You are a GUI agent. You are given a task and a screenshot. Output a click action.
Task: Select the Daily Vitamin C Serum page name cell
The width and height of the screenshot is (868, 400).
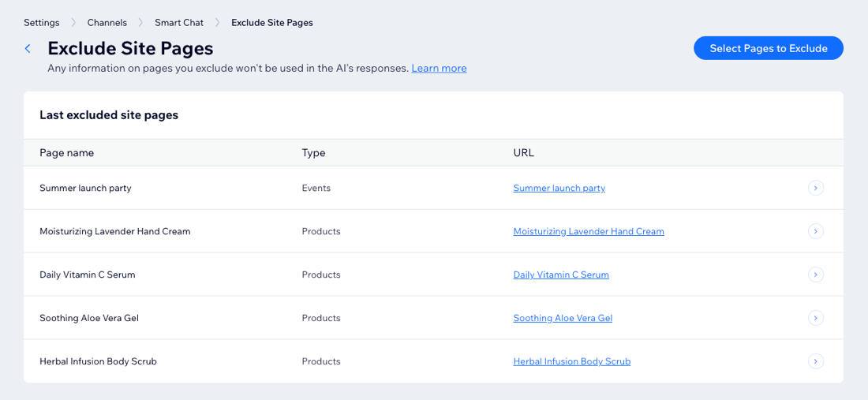pos(87,275)
